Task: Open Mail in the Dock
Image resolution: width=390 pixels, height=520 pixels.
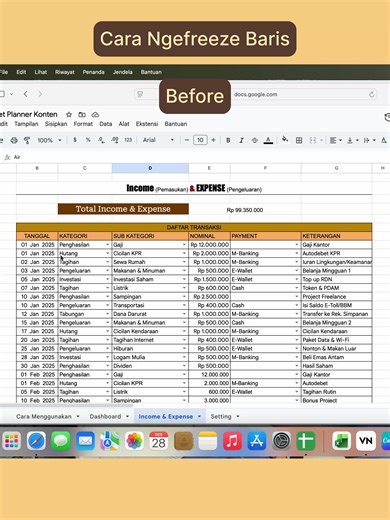Action: [x=85, y=441]
